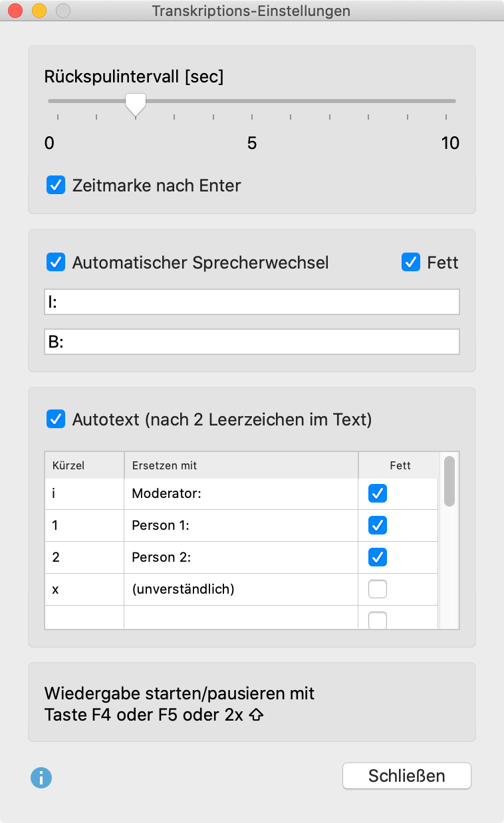Disable Automatischer Sprecherwechsel checkbox
504x823 pixels.
56,263
